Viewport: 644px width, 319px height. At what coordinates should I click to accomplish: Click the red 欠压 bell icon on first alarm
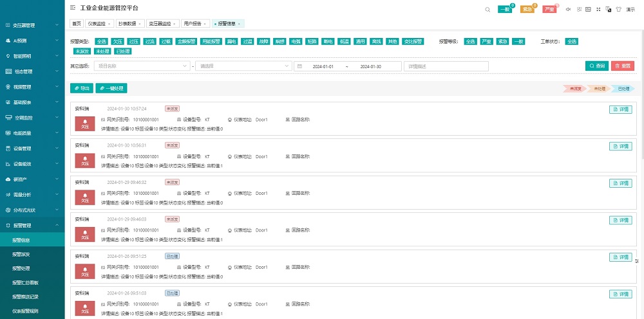pos(85,124)
